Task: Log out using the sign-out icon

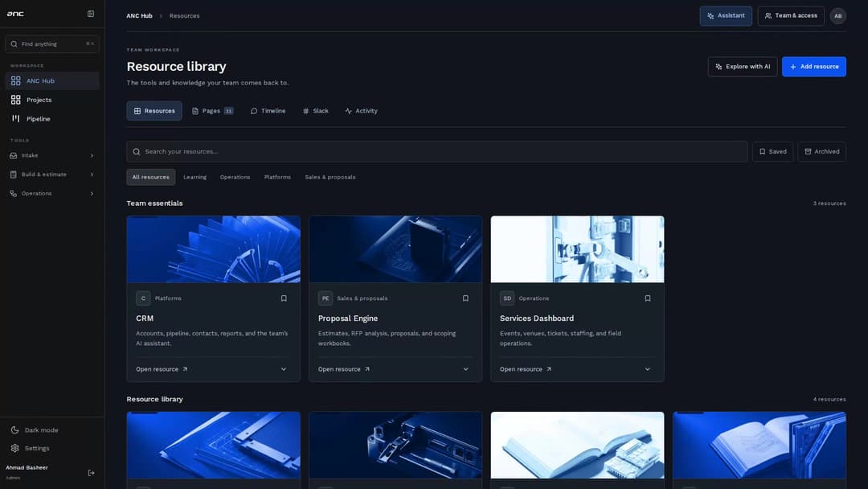Action: click(x=92, y=473)
